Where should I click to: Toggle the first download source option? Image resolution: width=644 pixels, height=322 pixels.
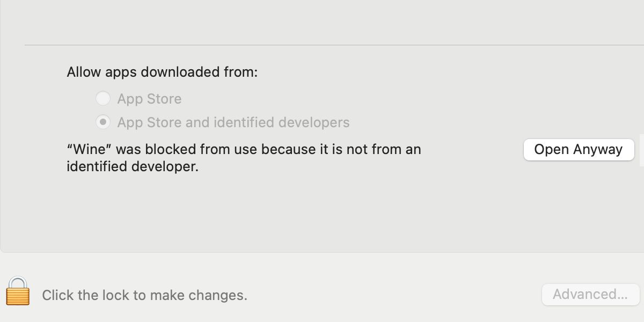[103, 98]
